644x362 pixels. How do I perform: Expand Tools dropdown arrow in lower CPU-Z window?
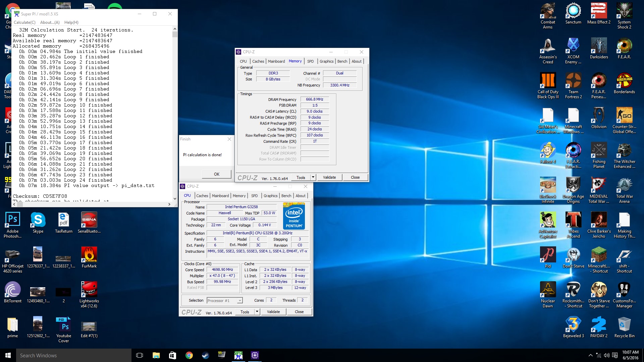coord(257,312)
